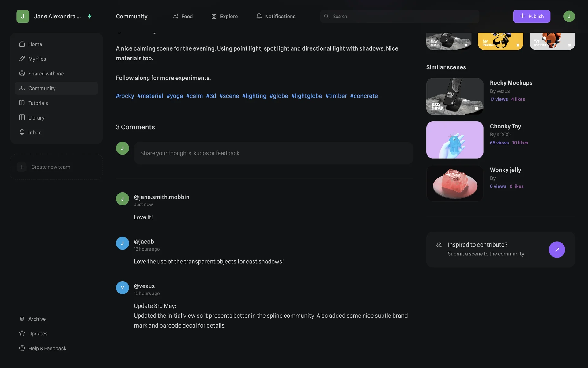588x368 pixels.
Task: Open the Shared with me section
Action: coord(46,74)
